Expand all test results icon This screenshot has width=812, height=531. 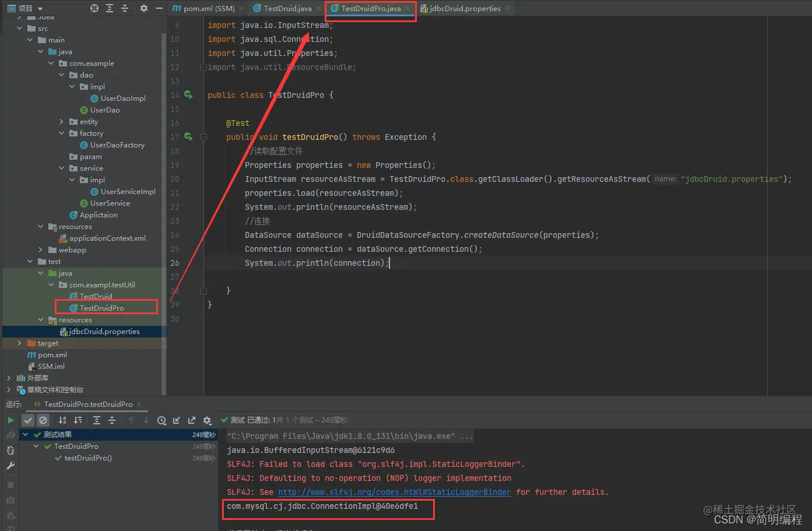97,420
